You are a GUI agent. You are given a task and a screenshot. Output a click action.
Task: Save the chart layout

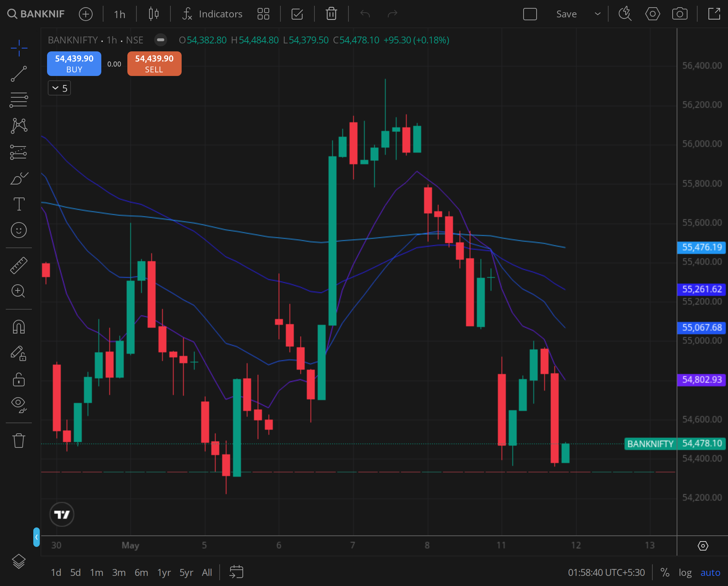tap(566, 14)
